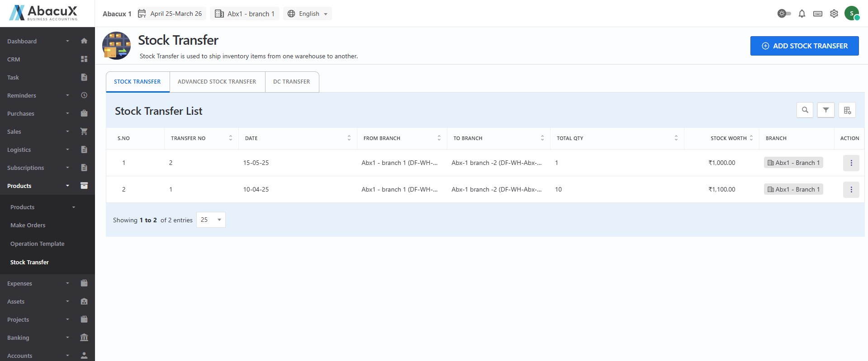Image resolution: width=868 pixels, height=361 pixels.
Task: Switch to the DC Transfer tab
Action: click(x=291, y=82)
